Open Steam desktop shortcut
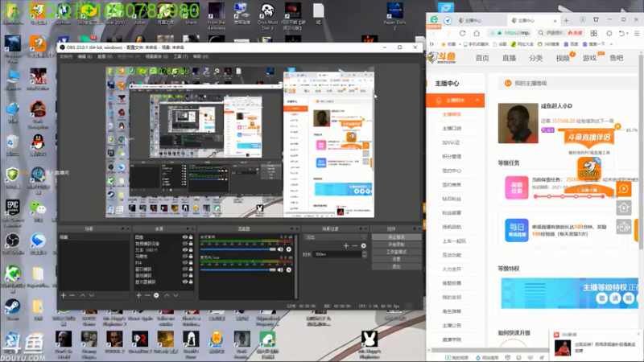Screen dimensions: 644x362 click(12, 309)
